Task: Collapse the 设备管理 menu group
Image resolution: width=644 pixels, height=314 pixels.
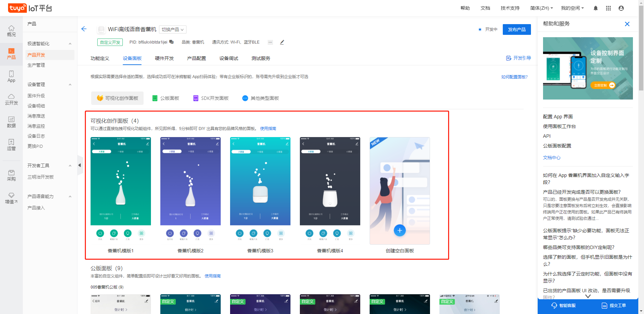Action: [x=70, y=84]
